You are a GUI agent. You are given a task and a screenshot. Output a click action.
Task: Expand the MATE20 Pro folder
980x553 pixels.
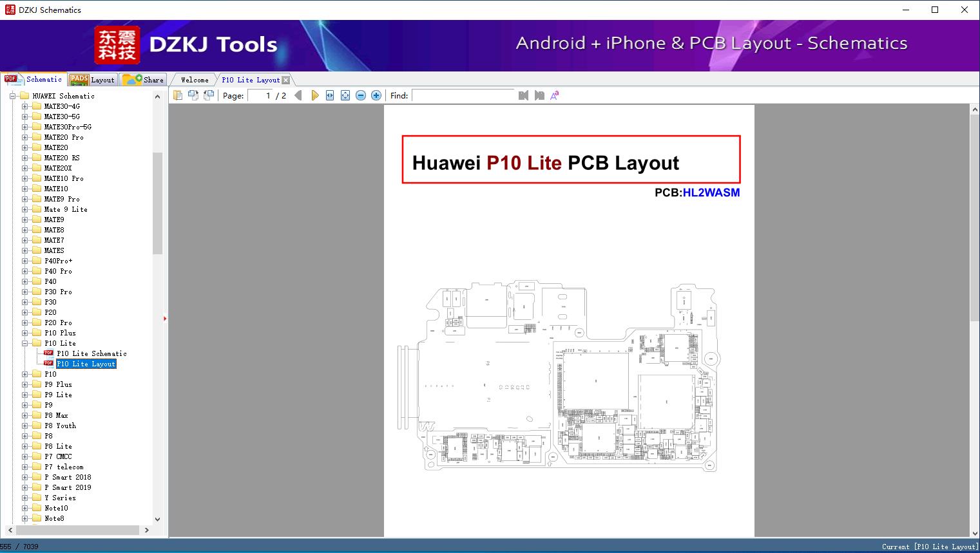pos(25,137)
